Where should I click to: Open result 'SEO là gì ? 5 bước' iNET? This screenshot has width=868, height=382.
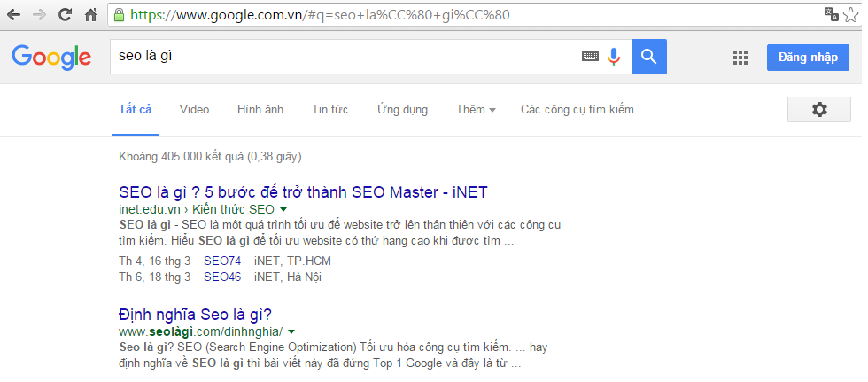pyautogui.click(x=303, y=192)
